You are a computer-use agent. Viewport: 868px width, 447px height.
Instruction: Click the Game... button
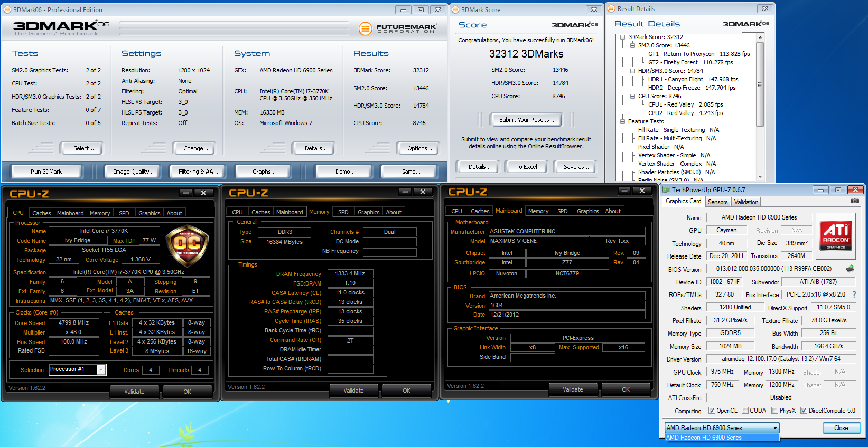[410, 172]
